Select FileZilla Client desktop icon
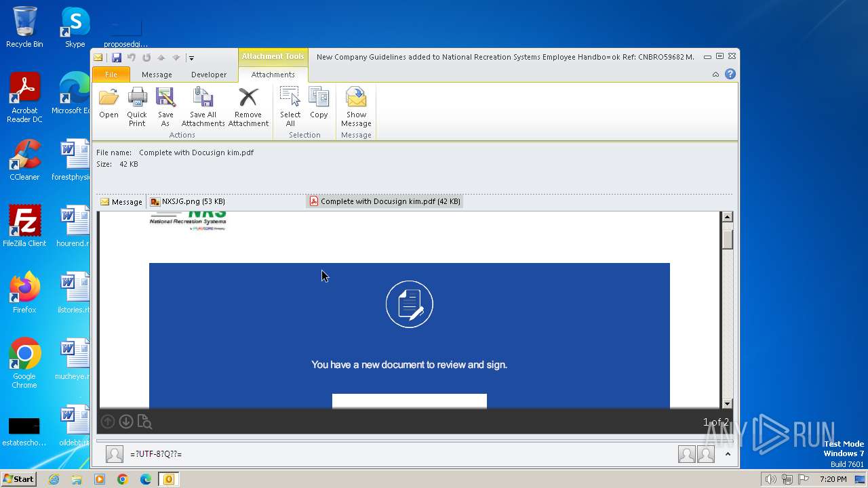The width and height of the screenshot is (868, 488). point(24,226)
